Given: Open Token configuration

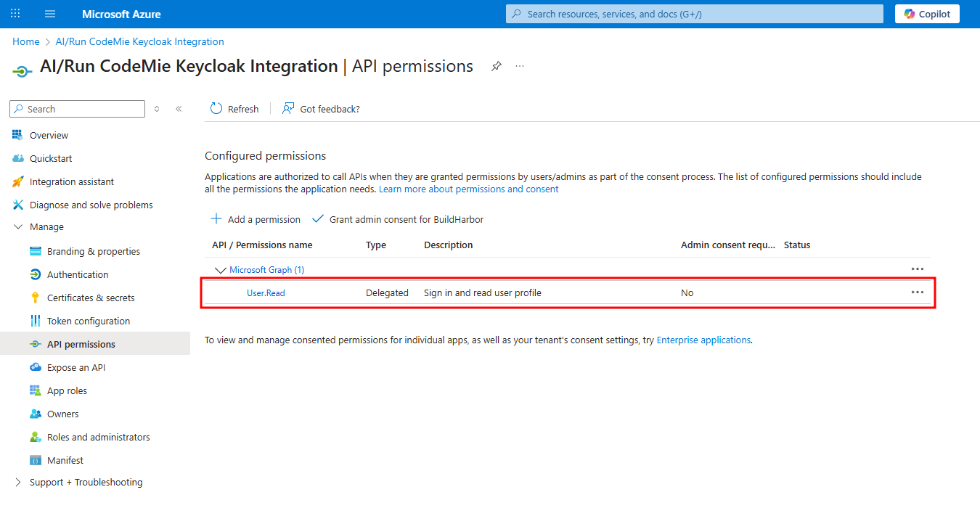Looking at the screenshot, I should click(88, 320).
